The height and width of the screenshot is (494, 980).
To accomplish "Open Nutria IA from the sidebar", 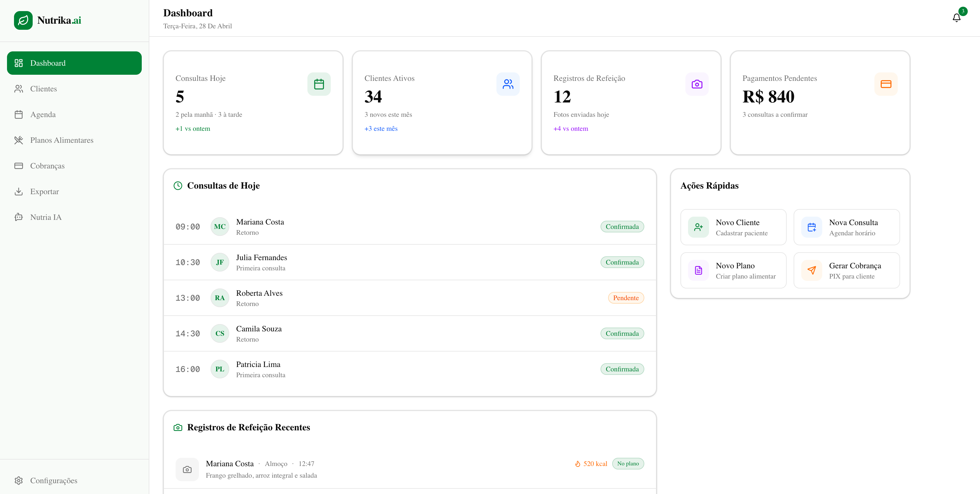I will [74, 218].
